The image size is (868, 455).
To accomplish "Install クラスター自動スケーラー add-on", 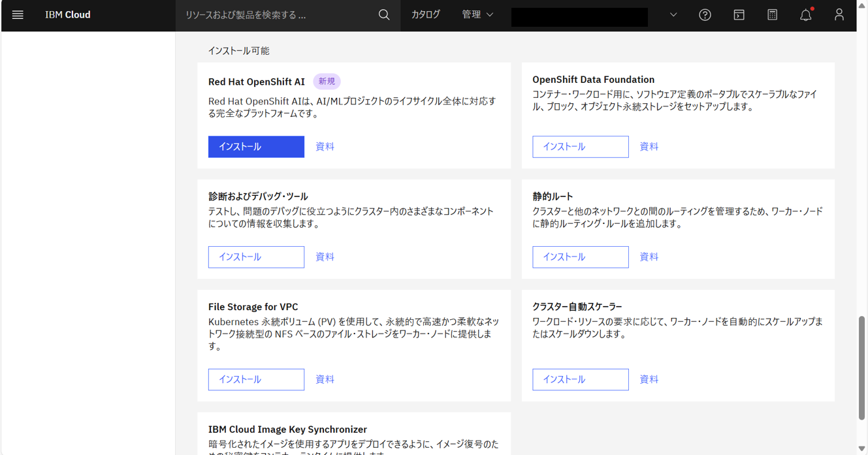I will 580,379.
